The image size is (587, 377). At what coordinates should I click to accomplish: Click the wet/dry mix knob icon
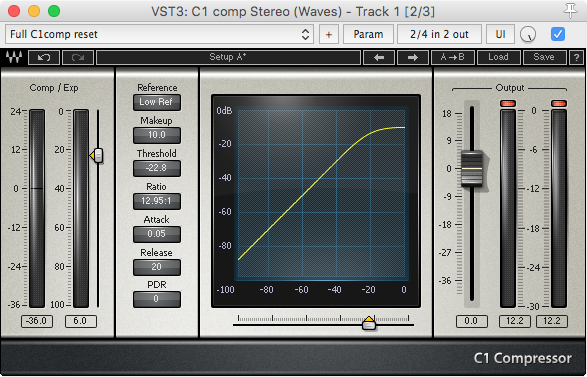coord(528,34)
